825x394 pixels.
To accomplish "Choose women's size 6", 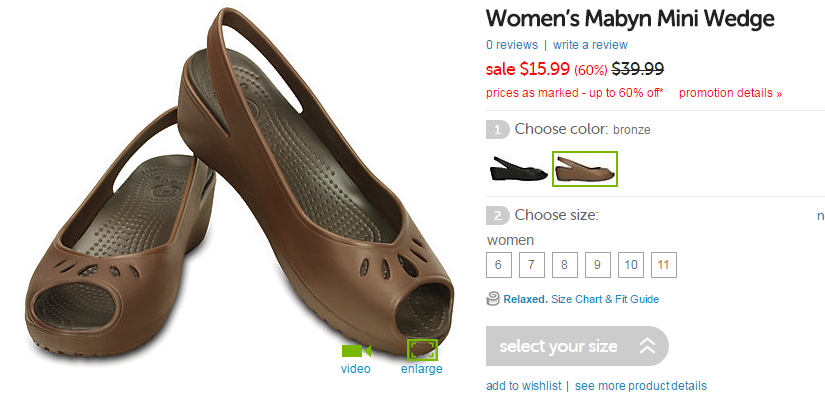I will click(x=498, y=265).
